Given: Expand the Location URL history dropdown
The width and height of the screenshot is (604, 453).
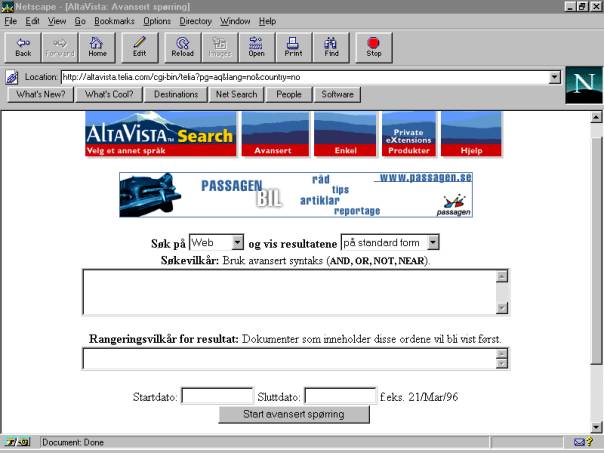Looking at the screenshot, I should tap(554, 77).
